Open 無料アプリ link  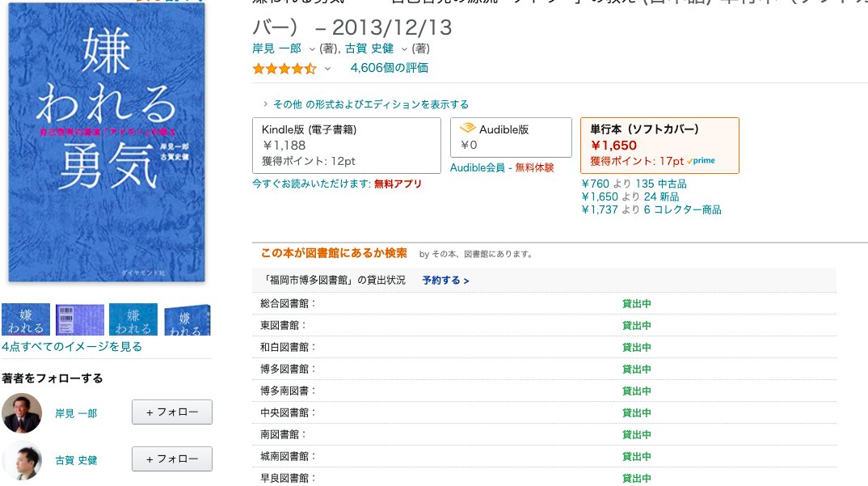(x=398, y=184)
